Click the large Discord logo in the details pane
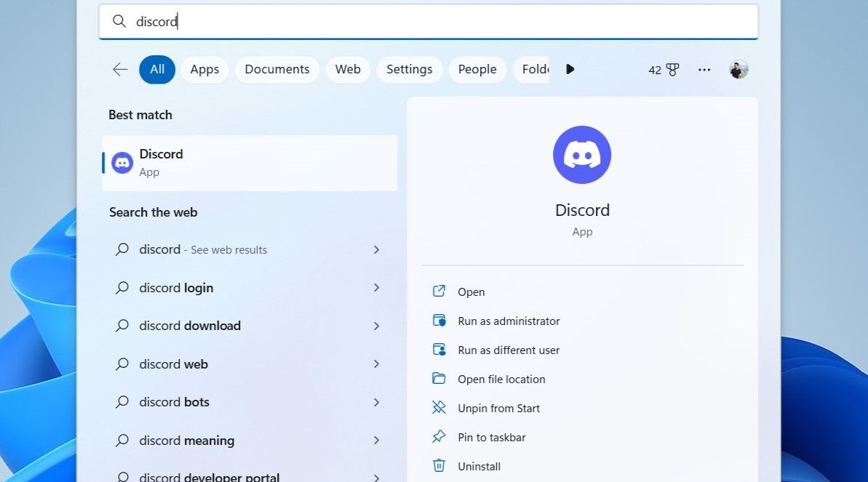 [582, 154]
